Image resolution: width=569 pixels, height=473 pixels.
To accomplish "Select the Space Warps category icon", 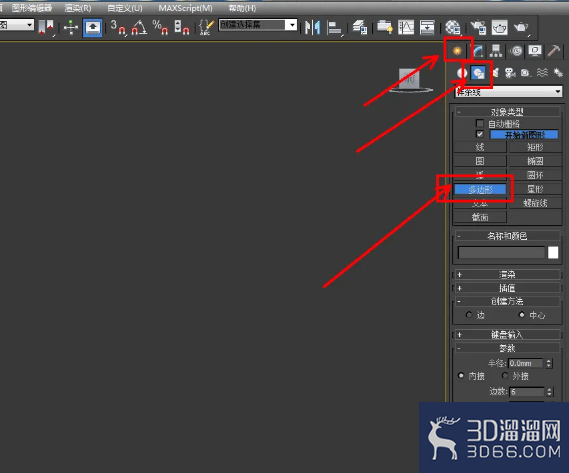I will [542, 73].
